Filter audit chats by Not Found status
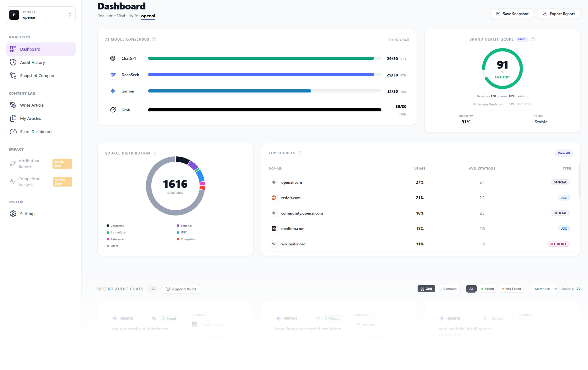 pyautogui.click(x=511, y=289)
